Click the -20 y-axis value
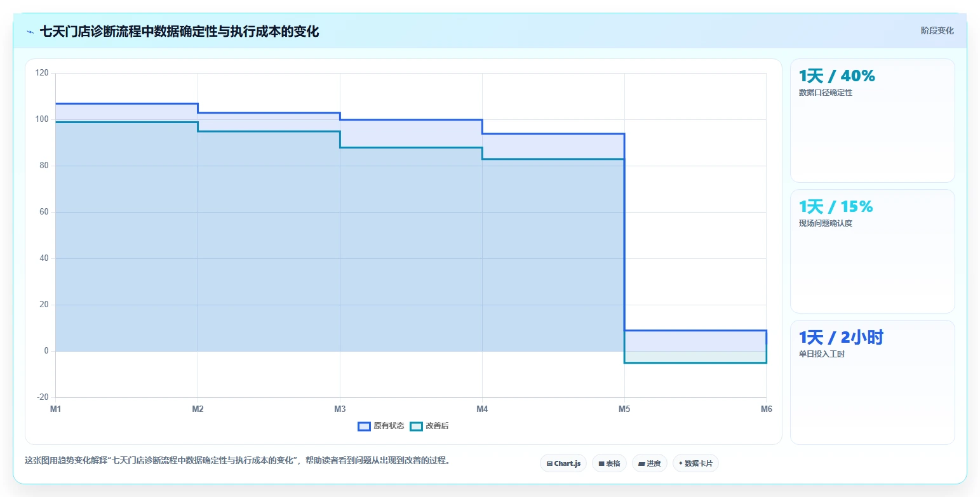Image resolution: width=980 pixels, height=497 pixels. pos(42,397)
